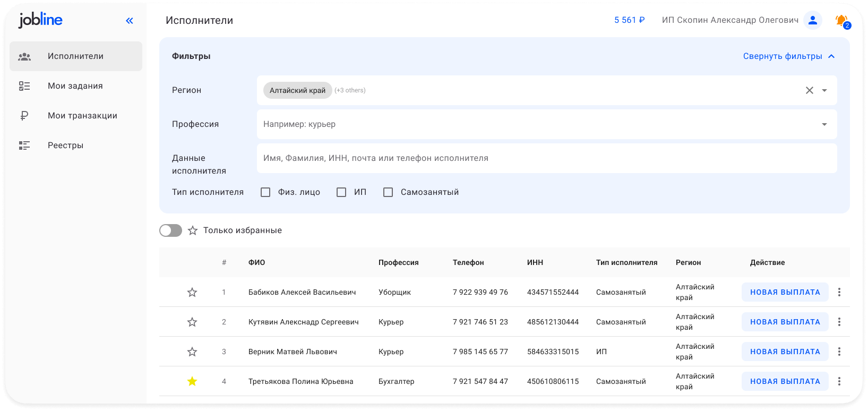Click the Телефон column header
Image resolution: width=868 pixels, height=411 pixels.
(468, 262)
